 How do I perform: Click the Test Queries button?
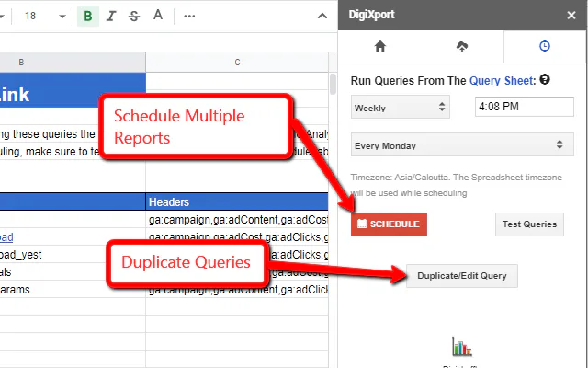529,224
